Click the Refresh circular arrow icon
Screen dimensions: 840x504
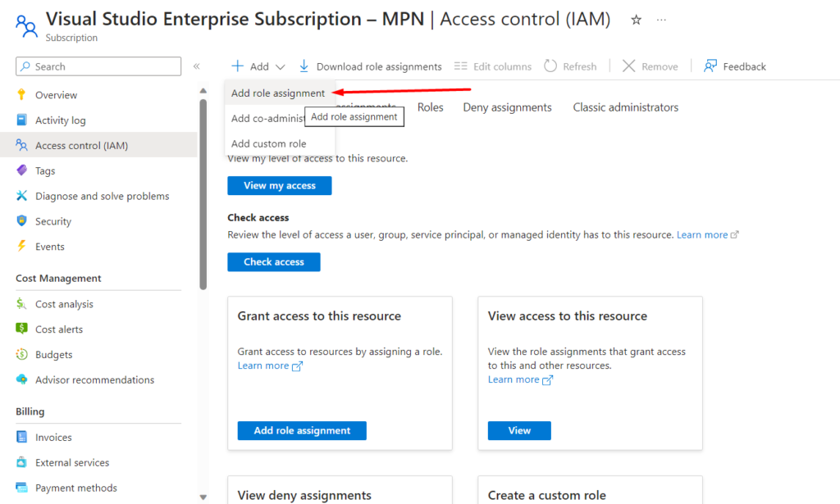click(x=550, y=66)
